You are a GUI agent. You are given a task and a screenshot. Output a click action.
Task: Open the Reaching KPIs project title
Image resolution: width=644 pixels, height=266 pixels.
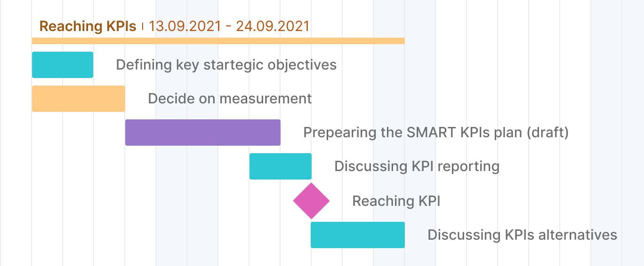88,26
